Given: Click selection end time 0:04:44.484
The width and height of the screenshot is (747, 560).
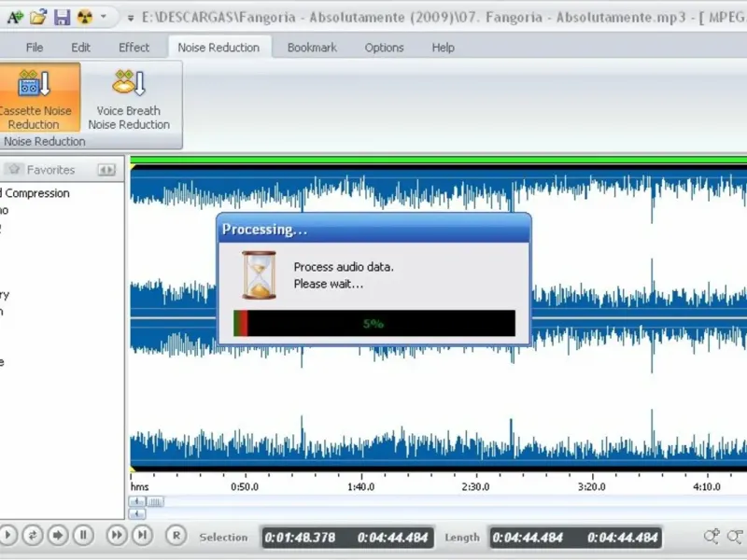Looking at the screenshot, I should pyautogui.click(x=392, y=538).
